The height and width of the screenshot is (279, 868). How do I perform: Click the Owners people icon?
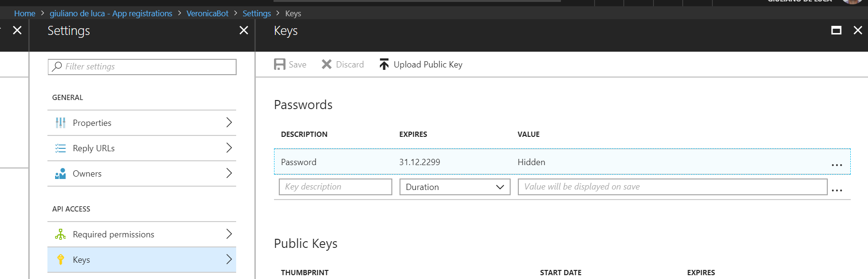60,174
